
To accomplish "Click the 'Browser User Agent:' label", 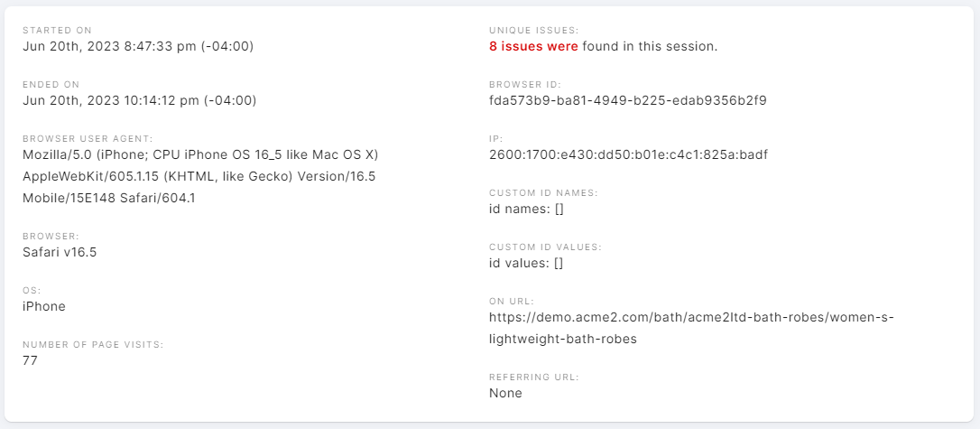I will tap(88, 139).
